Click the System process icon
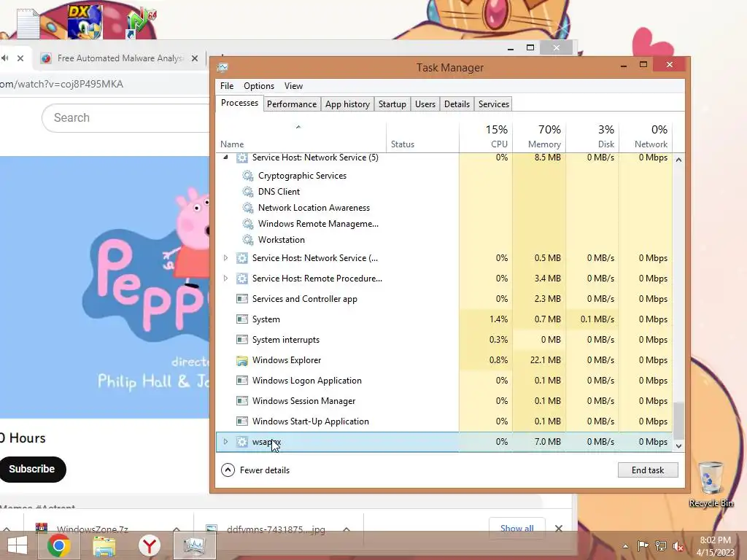 click(242, 319)
